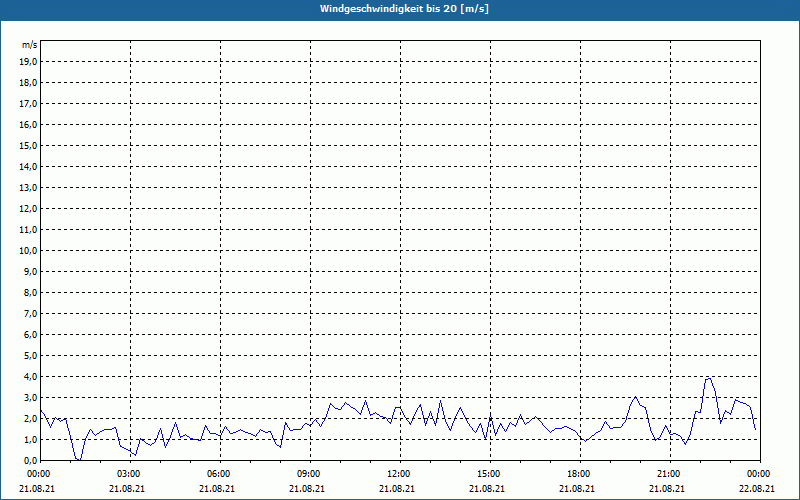
Task: Click the '17,0' y-axis value
Action: 28,104
